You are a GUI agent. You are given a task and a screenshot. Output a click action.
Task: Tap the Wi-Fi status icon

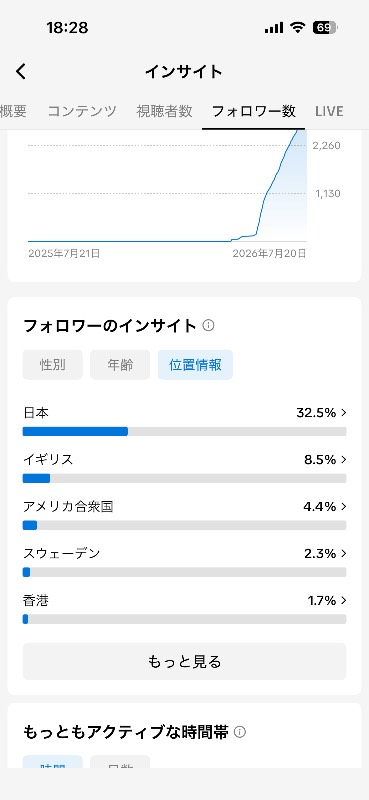coord(297,28)
